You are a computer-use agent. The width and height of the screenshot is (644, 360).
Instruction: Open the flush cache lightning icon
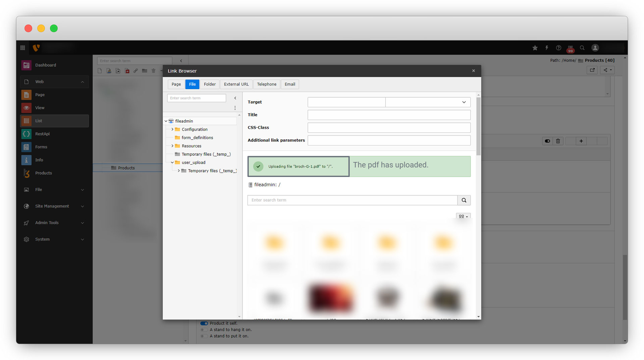point(547,48)
